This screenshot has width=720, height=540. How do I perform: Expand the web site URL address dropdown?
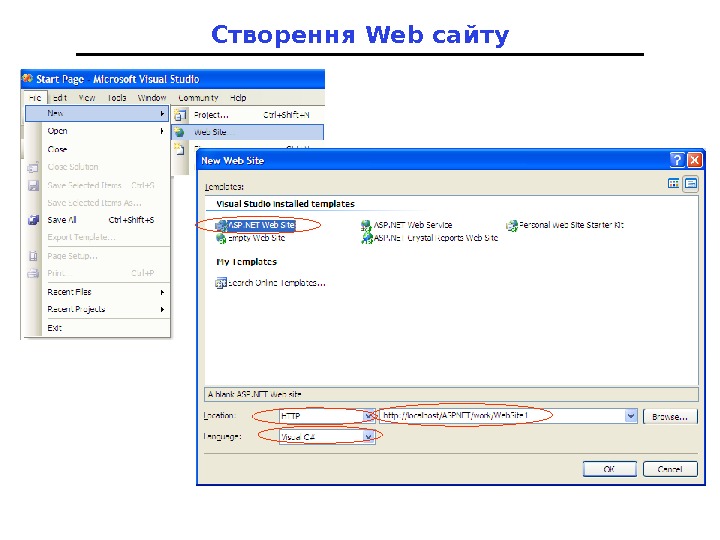click(x=631, y=416)
